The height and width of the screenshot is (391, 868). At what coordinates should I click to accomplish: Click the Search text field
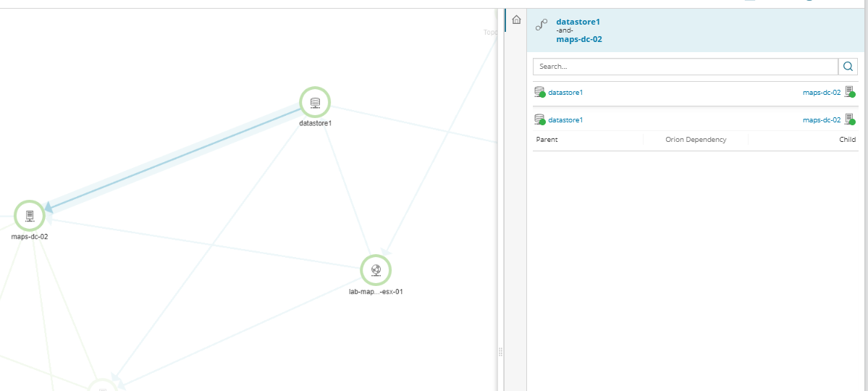[x=686, y=67]
